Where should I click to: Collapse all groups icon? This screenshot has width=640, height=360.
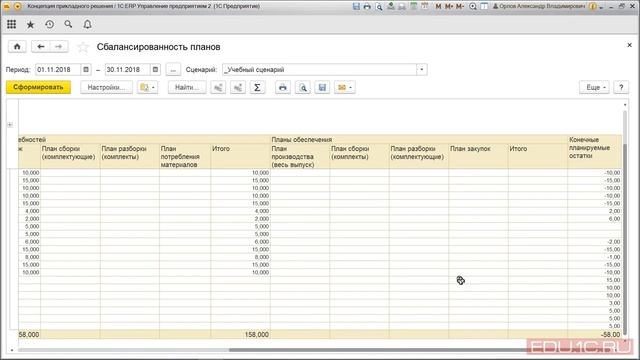(x=218, y=87)
